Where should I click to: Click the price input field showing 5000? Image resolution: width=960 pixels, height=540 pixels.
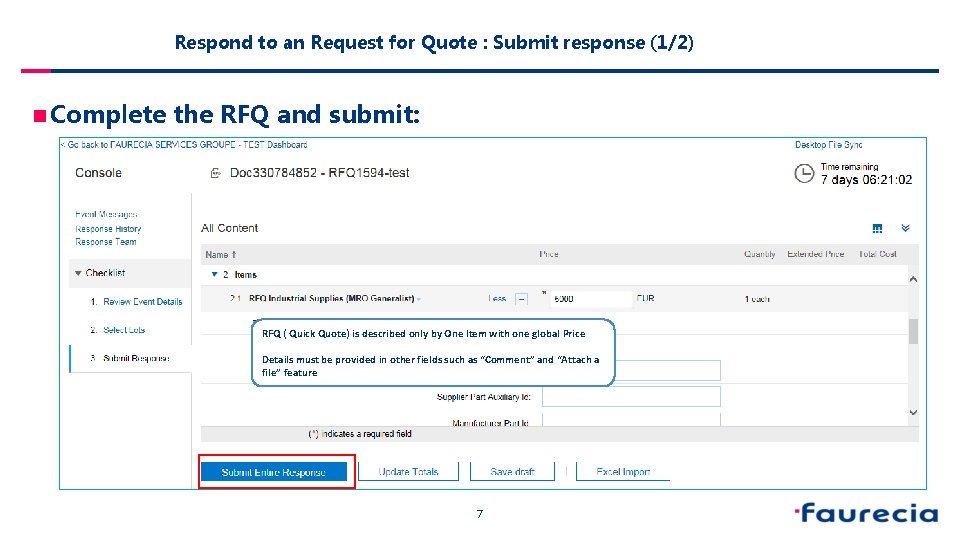[591, 299]
